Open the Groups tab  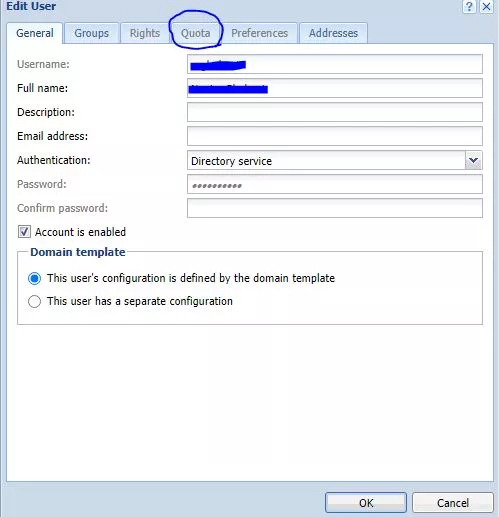pos(91,33)
